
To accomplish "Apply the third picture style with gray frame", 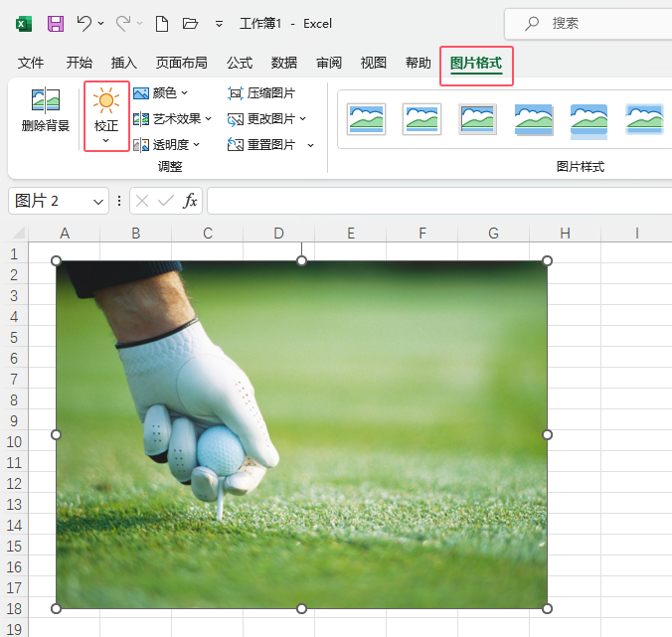I will coord(477,119).
